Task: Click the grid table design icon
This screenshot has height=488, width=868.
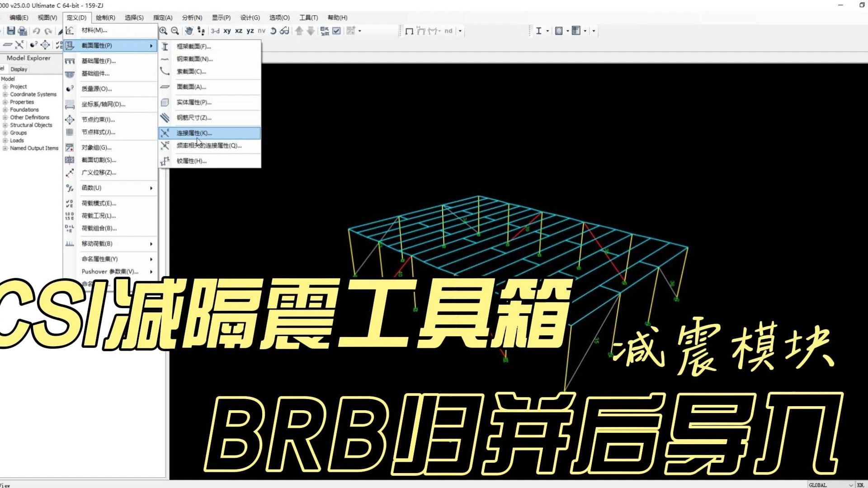Action: tap(576, 31)
